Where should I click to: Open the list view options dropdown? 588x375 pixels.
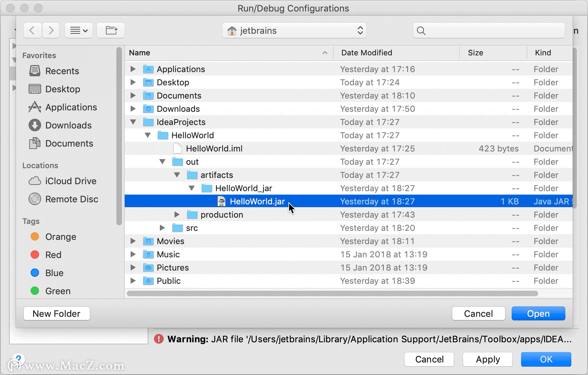[79, 30]
